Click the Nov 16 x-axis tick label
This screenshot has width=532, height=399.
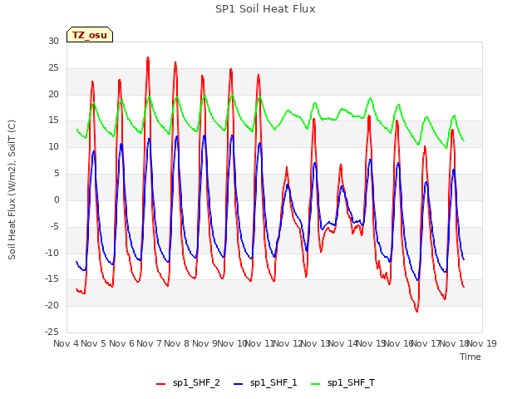click(x=399, y=343)
